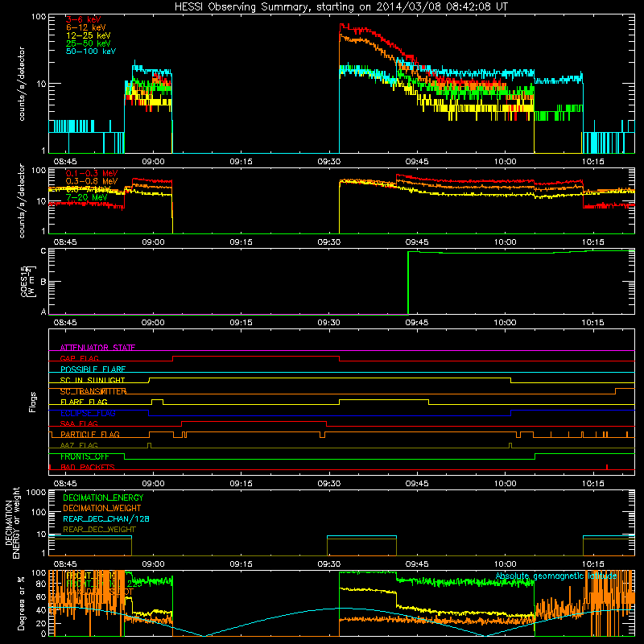The image size is (644, 644).
Task: Select 09:15 tick under the GOES15 panel
Action: 241,323
